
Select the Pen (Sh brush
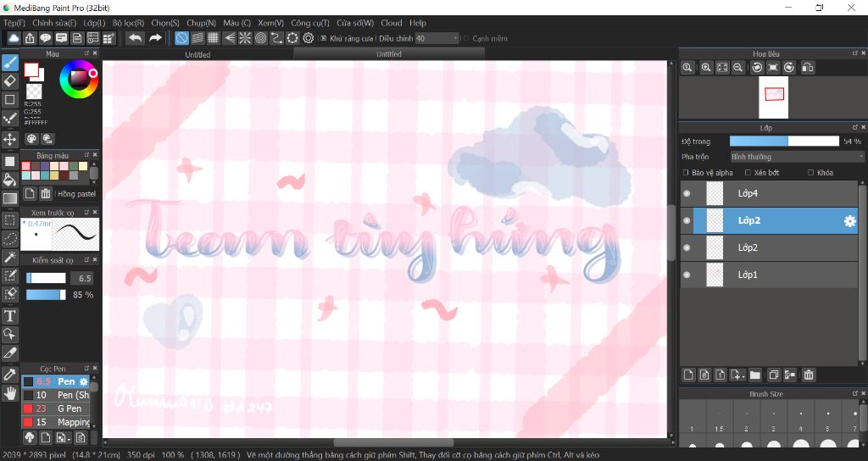[x=55, y=395]
